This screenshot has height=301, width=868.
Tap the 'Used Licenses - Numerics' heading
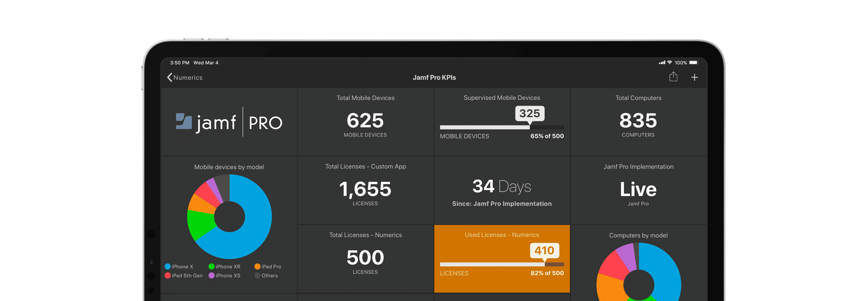(x=502, y=235)
